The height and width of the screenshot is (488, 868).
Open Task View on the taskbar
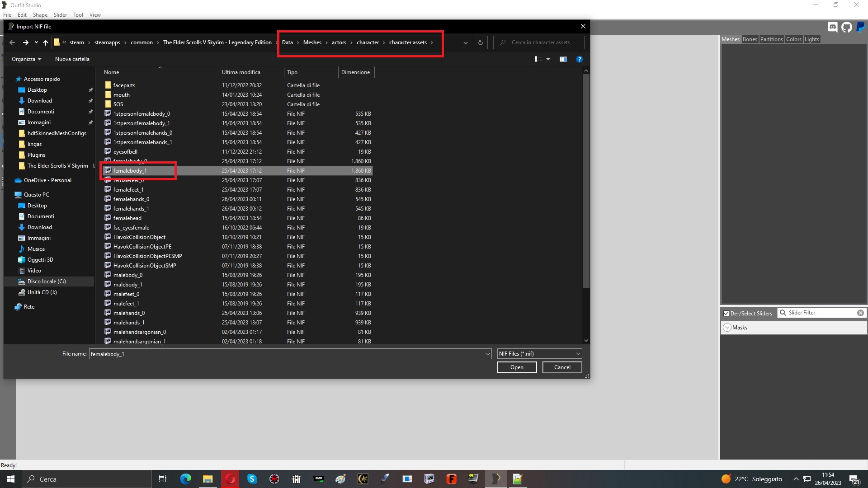point(163,479)
